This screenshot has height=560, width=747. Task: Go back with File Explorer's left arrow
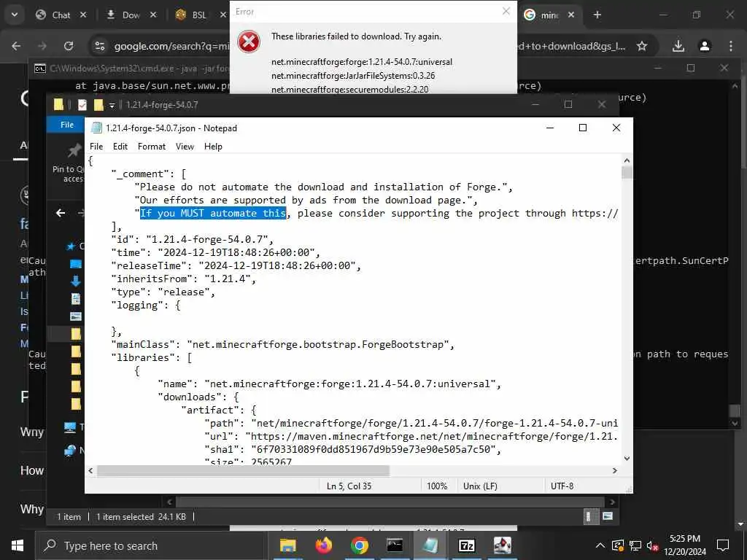61,213
